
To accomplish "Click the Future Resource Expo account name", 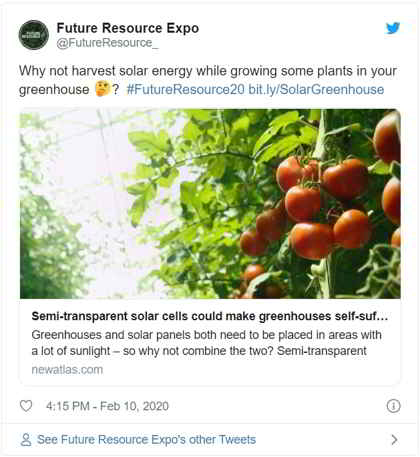I will click(x=128, y=28).
